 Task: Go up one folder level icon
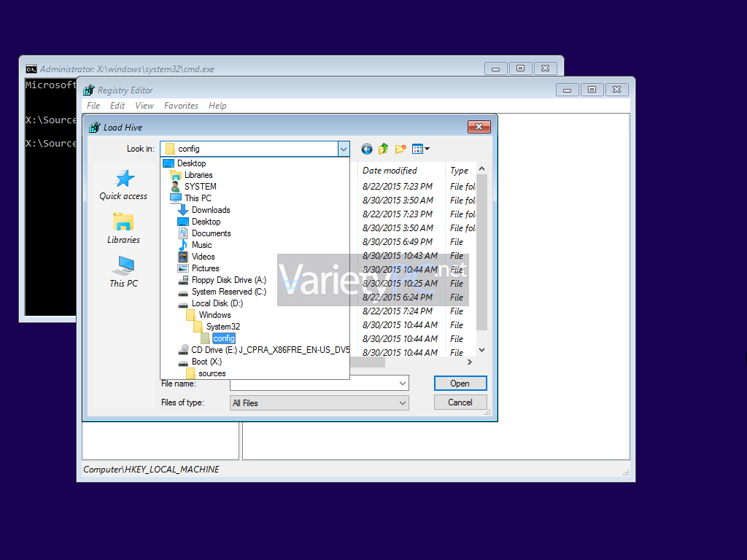point(384,149)
